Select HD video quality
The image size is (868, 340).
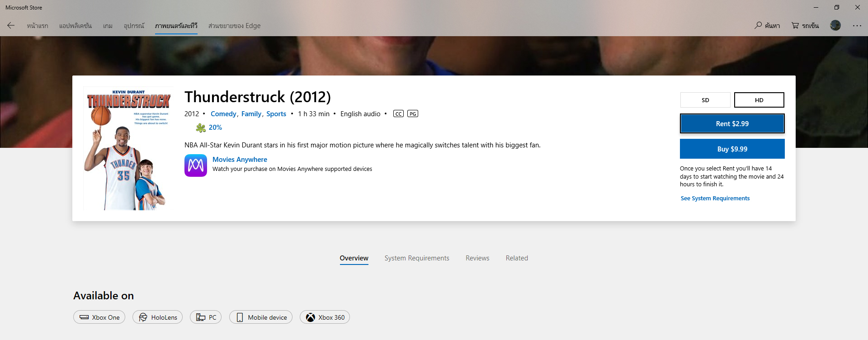[759, 100]
